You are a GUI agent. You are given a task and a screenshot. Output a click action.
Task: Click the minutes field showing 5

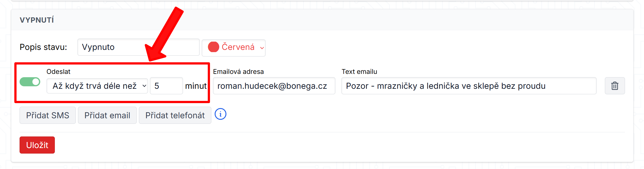[166, 86]
